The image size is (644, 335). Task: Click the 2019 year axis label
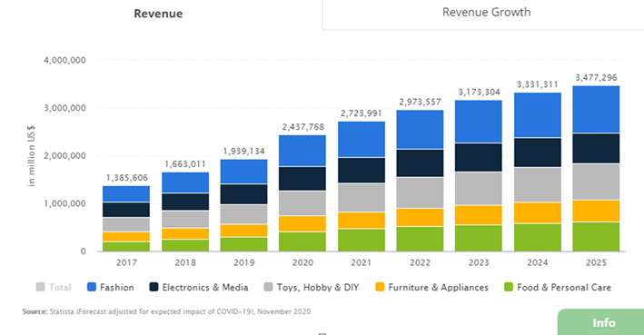click(x=244, y=262)
